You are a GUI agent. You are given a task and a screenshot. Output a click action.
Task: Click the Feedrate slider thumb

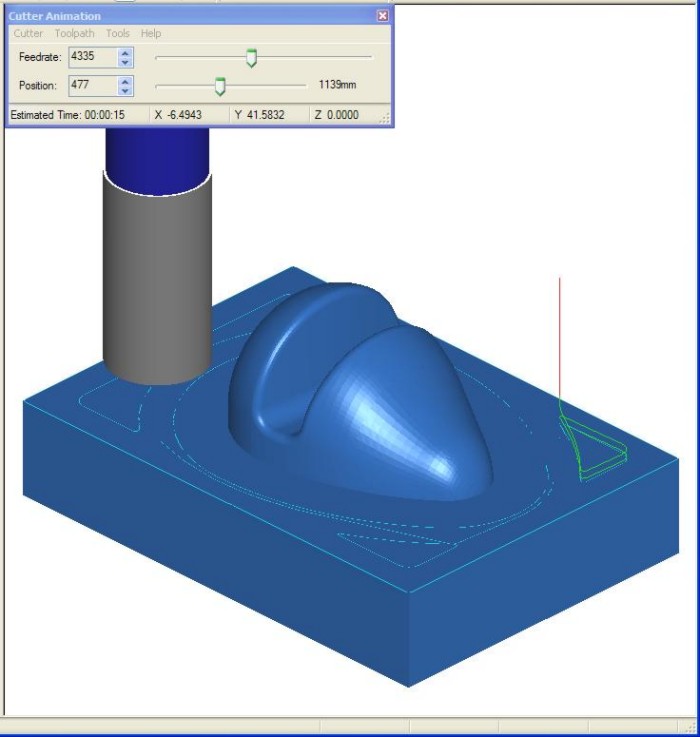pos(252,58)
